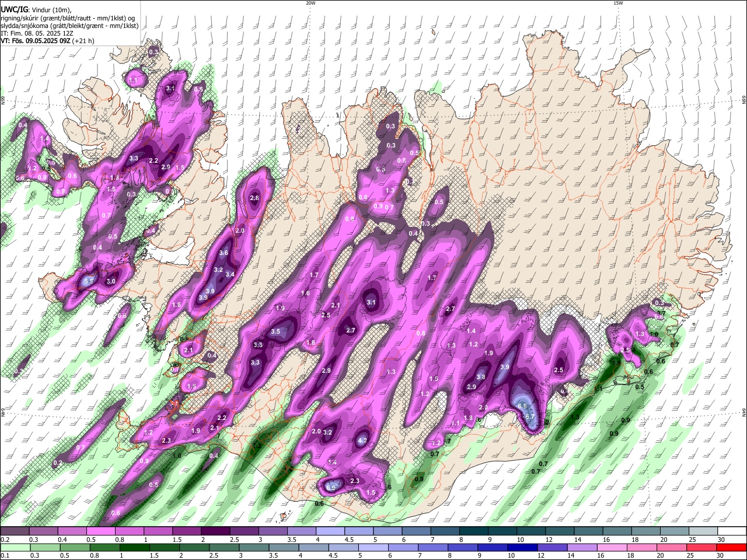747x560 pixels.
Task: Click the bright pink 0.5 swatch in upper legend row
Action: 101,531
